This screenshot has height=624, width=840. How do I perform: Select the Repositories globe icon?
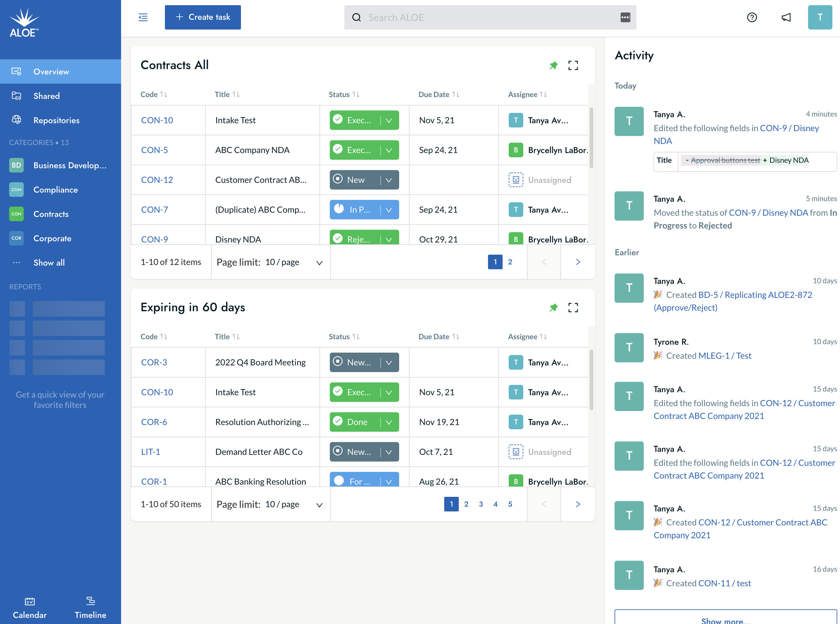tap(16, 120)
